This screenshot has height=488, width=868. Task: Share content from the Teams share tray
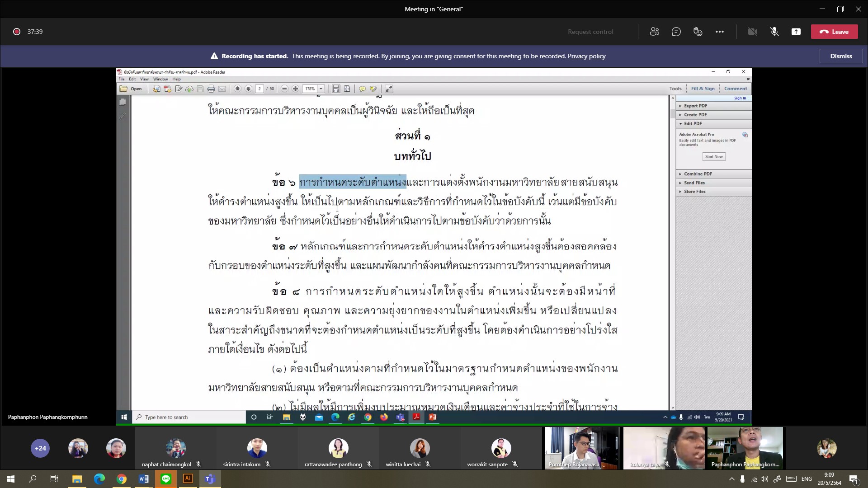796,32
